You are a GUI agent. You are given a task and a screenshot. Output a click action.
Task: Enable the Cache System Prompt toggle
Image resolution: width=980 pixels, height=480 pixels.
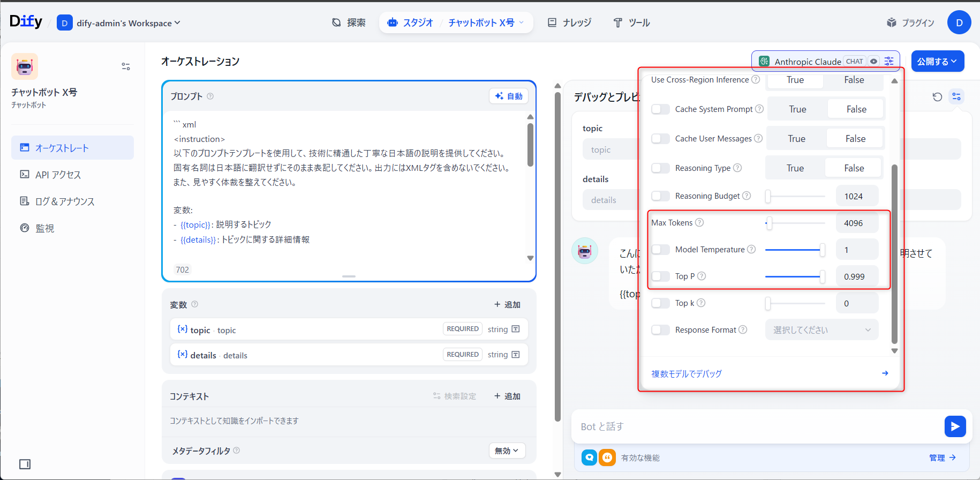660,109
